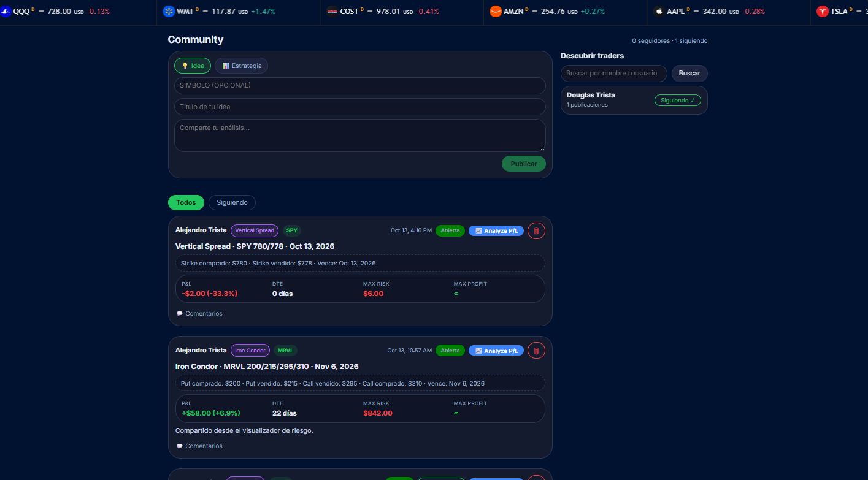Click WMT price 117.87 in ticker

pyautogui.click(x=223, y=11)
